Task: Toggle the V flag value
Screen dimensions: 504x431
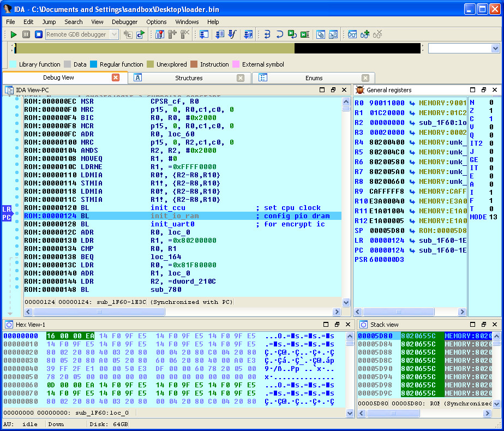Action: 491,127
